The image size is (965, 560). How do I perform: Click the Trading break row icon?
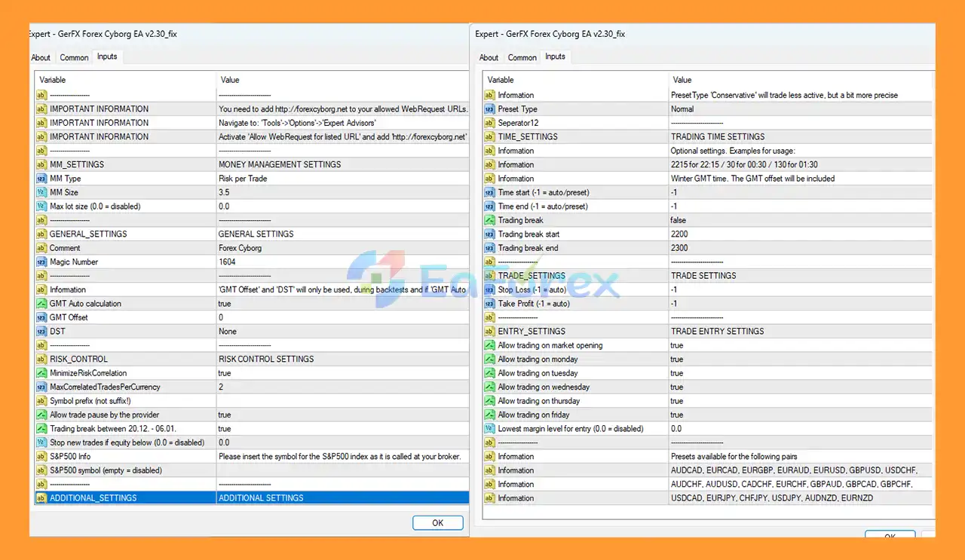(490, 220)
